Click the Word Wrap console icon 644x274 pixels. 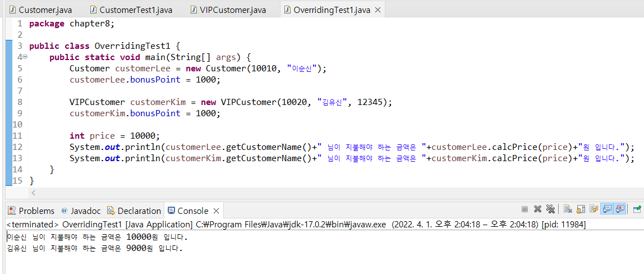(x=594, y=209)
